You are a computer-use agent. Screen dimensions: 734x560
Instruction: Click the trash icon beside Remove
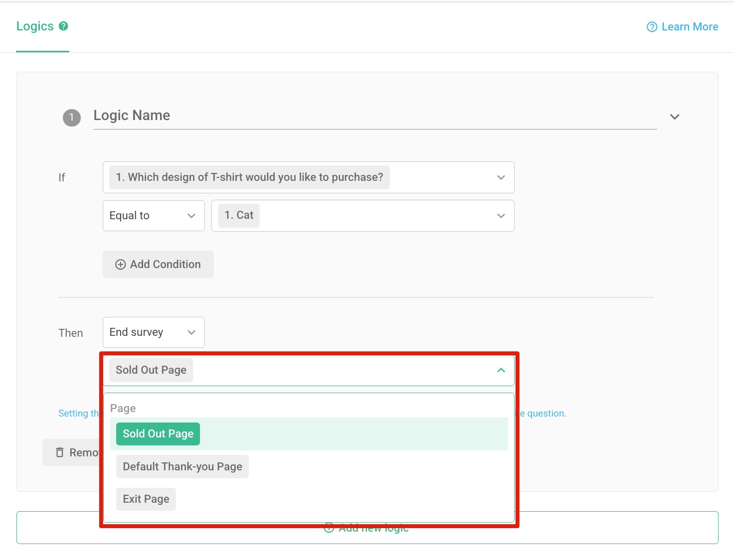[59, 452]
